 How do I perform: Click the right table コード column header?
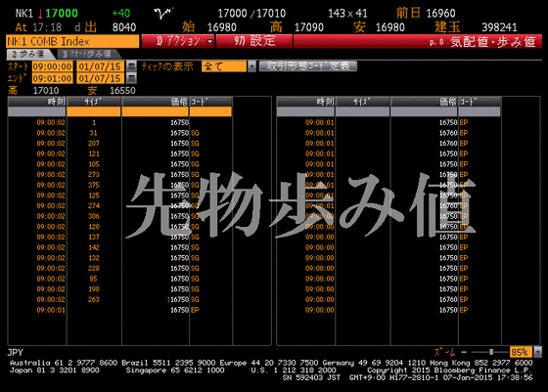479,102
